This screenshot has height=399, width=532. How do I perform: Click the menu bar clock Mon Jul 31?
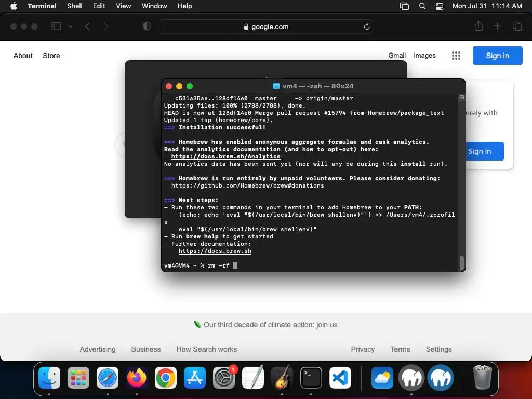click(487, 6)
